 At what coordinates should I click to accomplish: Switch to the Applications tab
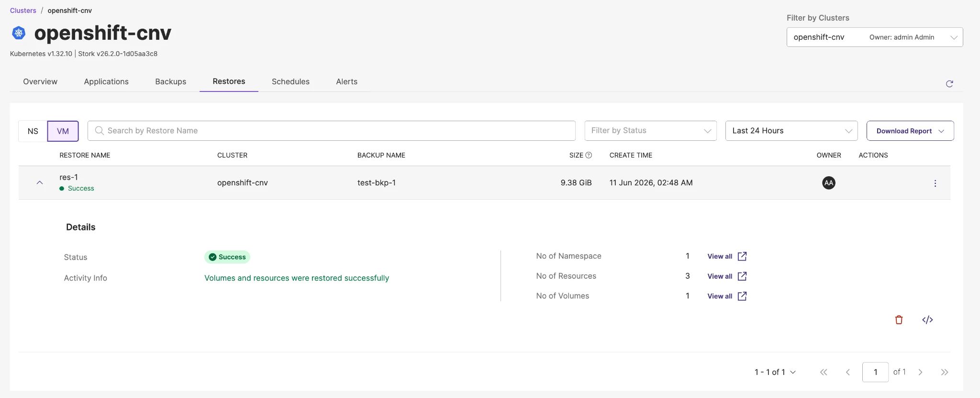[x=106, y=82]
